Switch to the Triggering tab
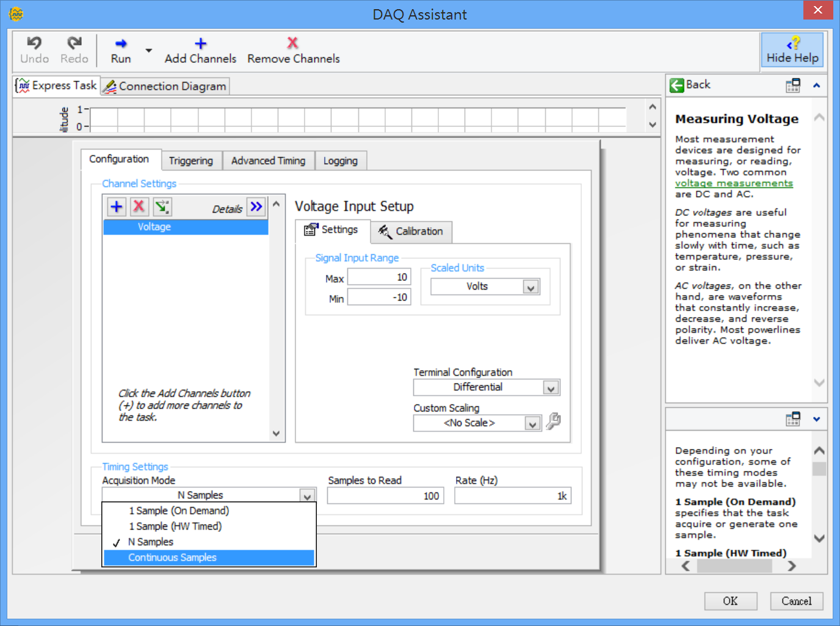The height and width of the screenshot is (626, 840). 191,160
